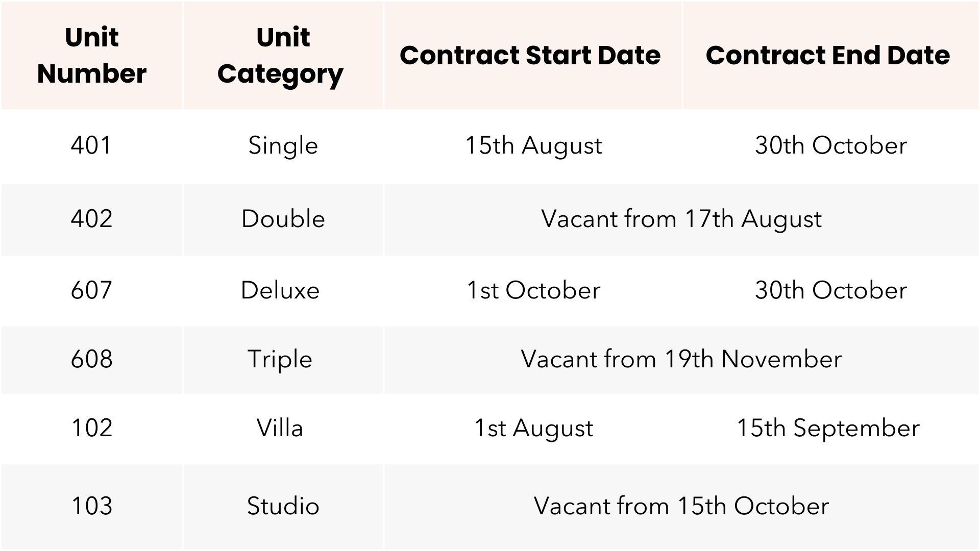Select the 1st October start date
This screenshot has width=980, height=551.
[x=533, y=290]
